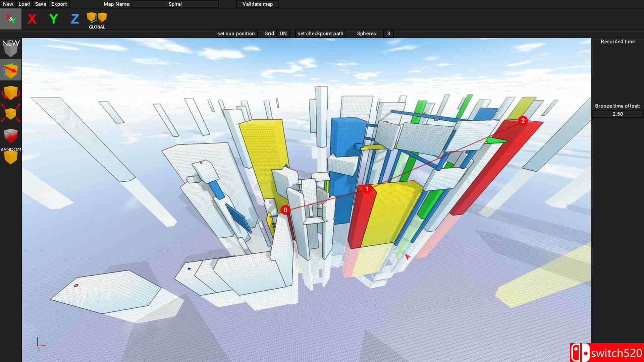This screenshot has width=644, height=362.
Task: Switch Global coordinate space icon
Action: pyautogui.click(x=97, y=20)
